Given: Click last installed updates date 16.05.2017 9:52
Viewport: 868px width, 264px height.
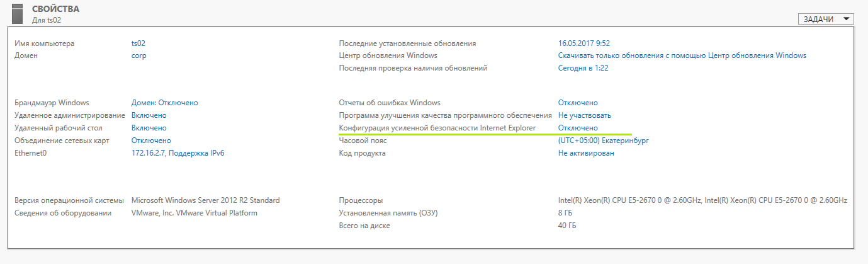Looking at the screenshot, I should pyautogui.click(x=584, y=43).
